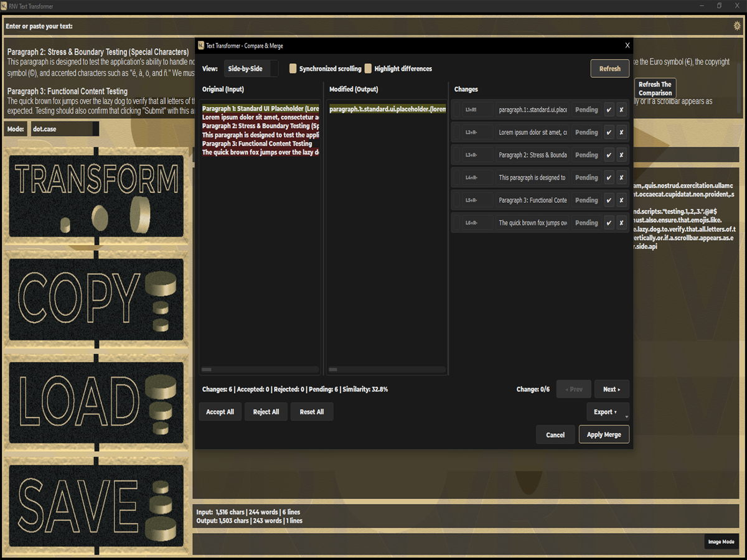Reject the L1→R1 paragraph.1 change
Screen dimensions: 747x560
(621, 110)
